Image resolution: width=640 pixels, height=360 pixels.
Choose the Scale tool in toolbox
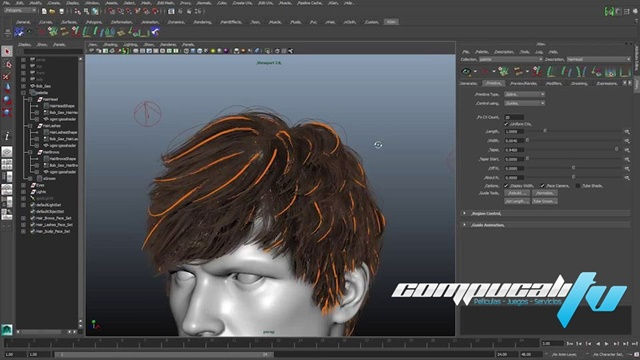pyautogui.click(x=7, y=111)
